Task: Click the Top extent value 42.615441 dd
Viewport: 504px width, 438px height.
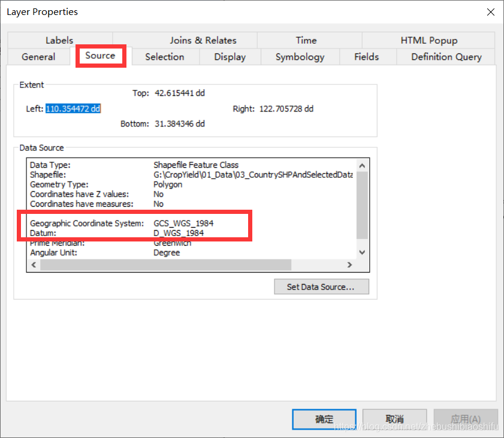Action: pyautogui.click(x=180, y=93)
